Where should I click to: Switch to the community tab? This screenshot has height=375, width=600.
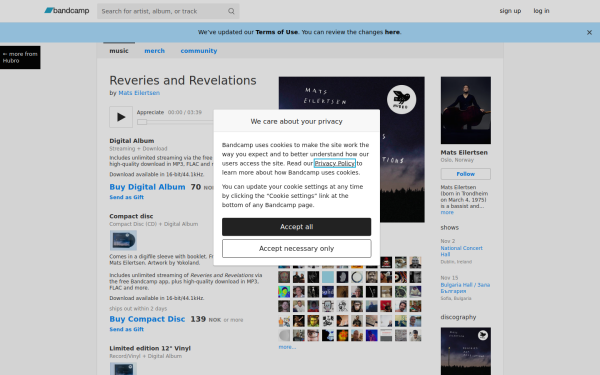(x=199, y=51)
